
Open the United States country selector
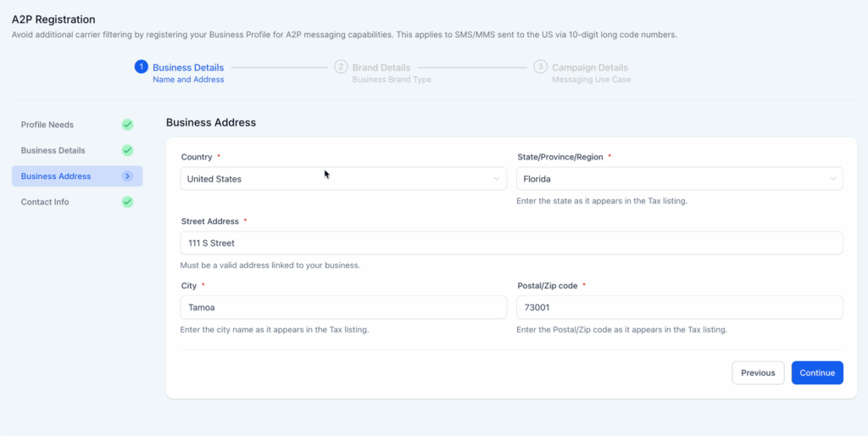(343, 179)
